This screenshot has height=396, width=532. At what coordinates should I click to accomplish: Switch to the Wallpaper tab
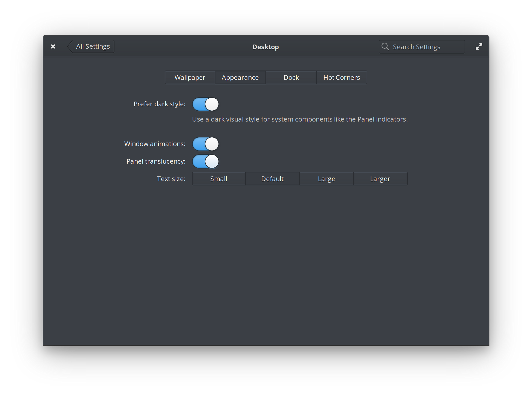pyautogui.click(x=190, y=77)
